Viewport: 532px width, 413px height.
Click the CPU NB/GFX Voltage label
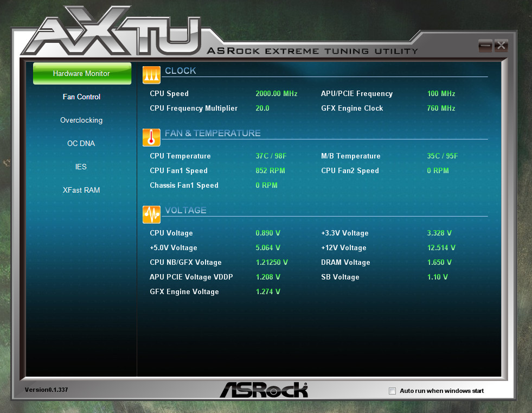click(185, 262)
